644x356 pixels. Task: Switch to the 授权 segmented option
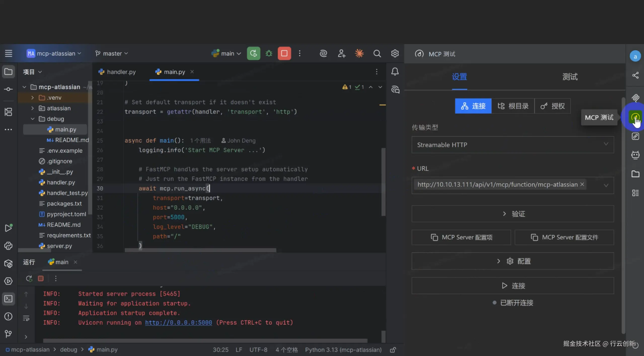click(553, 106)
